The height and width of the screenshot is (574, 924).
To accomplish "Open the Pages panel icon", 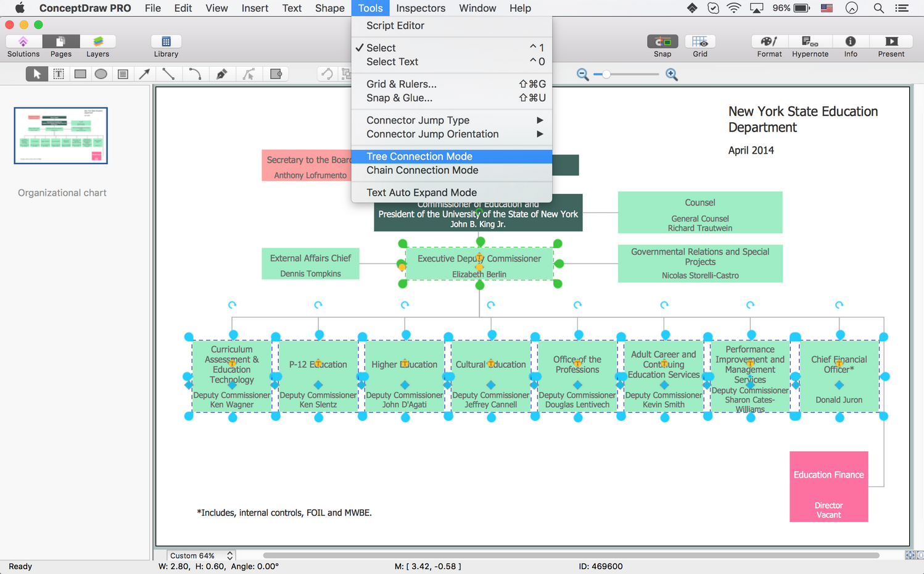I will tap(60, 41).
